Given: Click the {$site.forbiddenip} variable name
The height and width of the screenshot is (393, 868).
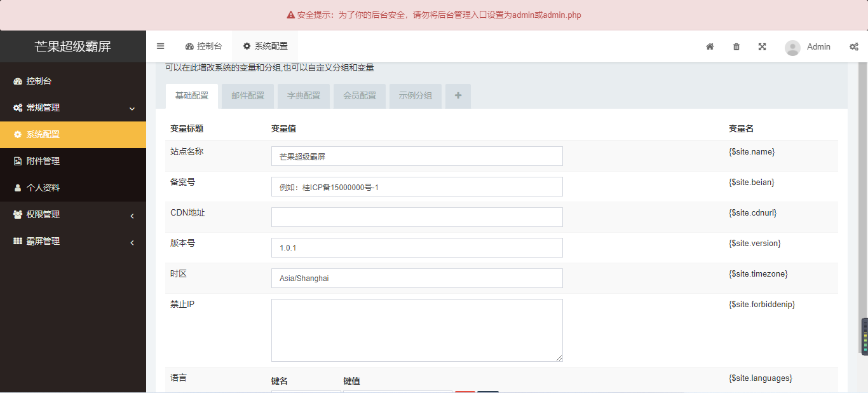Looking at the screenshot, I should (x=762, y=305).
